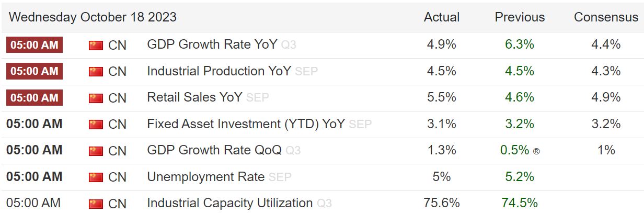Click the China flag in Industrial Production row

[x=96, y=71]
